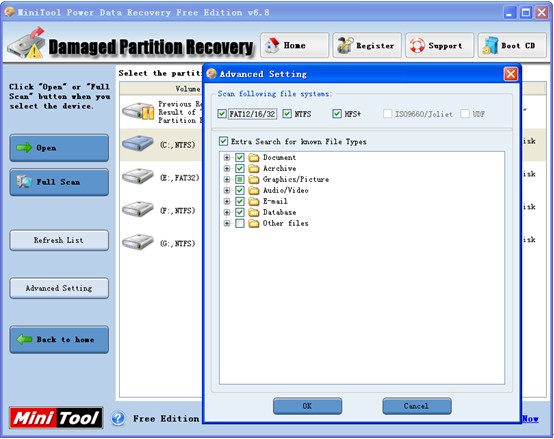Click the Boot CD icon
This screenshot has width=554, height=439.
coord(490,46)
